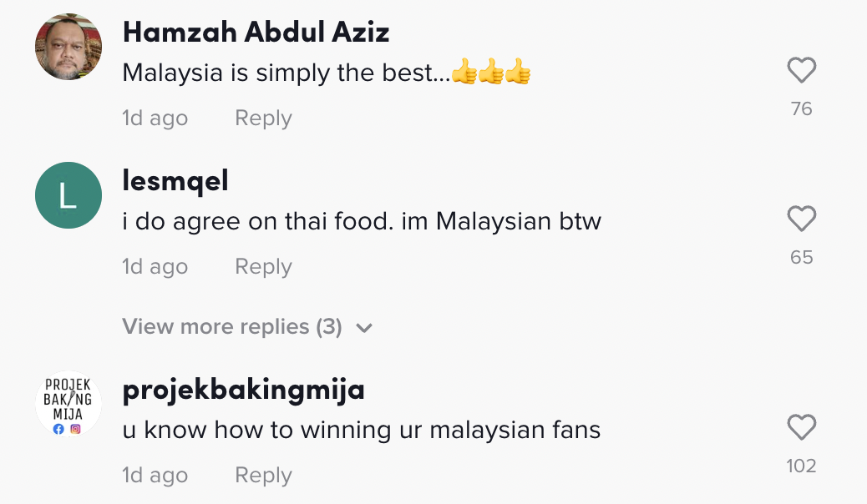The width and height of the screenshot is (867, 504).
Task: Reply to projekbakingmija's comment
Action: pos(263,476)
